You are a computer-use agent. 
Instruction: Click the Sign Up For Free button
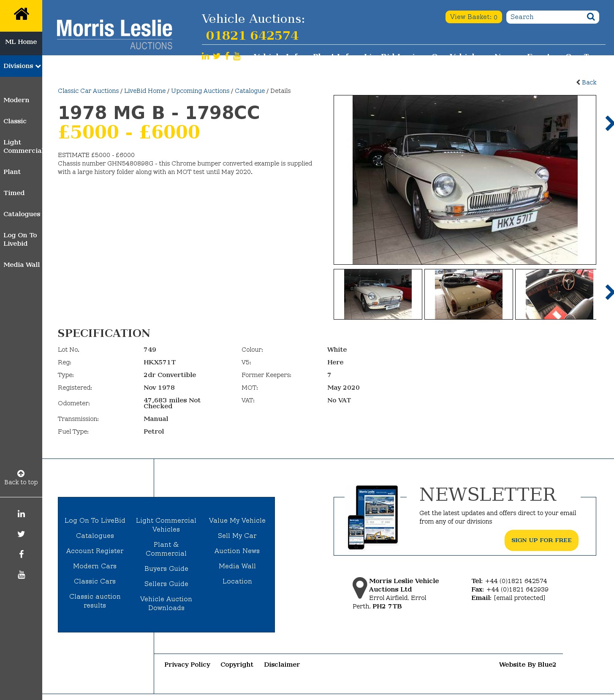point(541,540)
